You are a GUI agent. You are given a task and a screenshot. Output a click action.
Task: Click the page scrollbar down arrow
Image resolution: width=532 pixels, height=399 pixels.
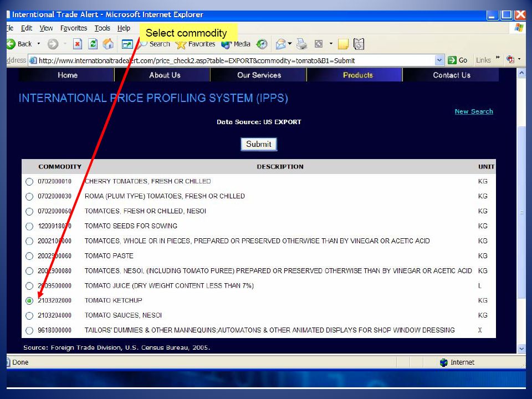point(521,349)
